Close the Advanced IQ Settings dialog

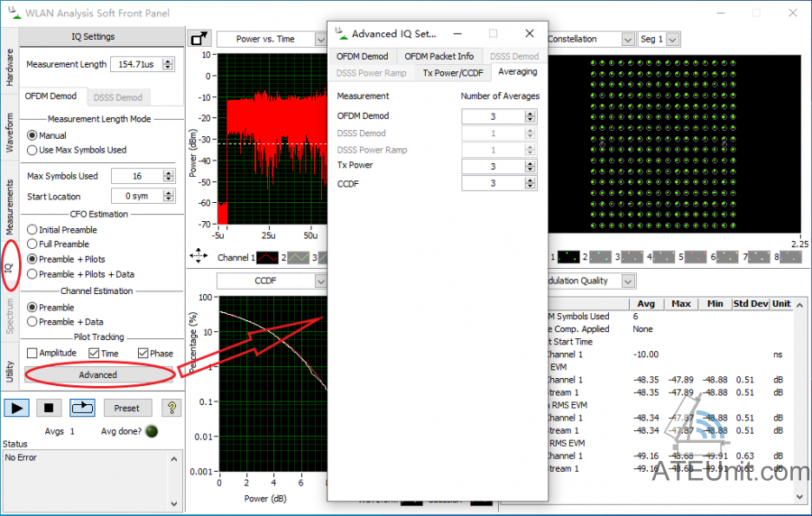(x=530, y=33)
